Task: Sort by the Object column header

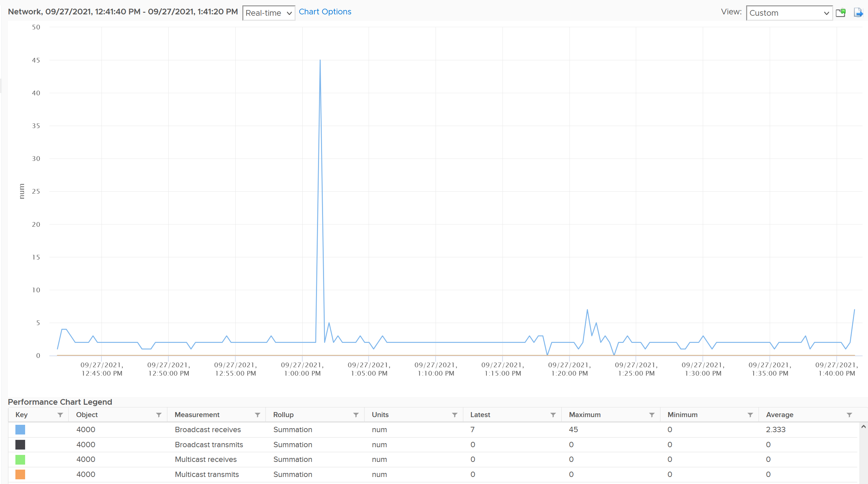Action: [x=87, y=415]
